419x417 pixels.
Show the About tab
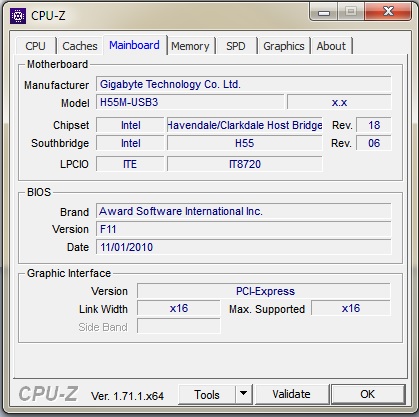[x=331, y=46]
